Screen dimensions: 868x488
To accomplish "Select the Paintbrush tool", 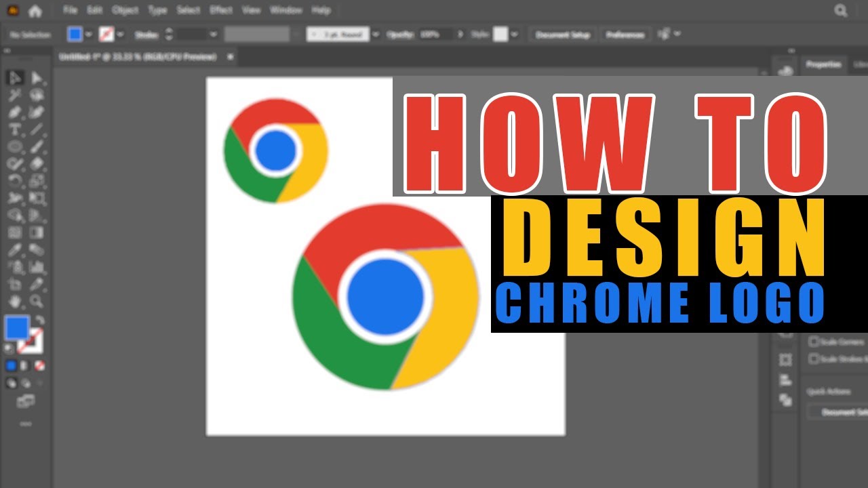I will pyautogui.click(x=37, y=146).
